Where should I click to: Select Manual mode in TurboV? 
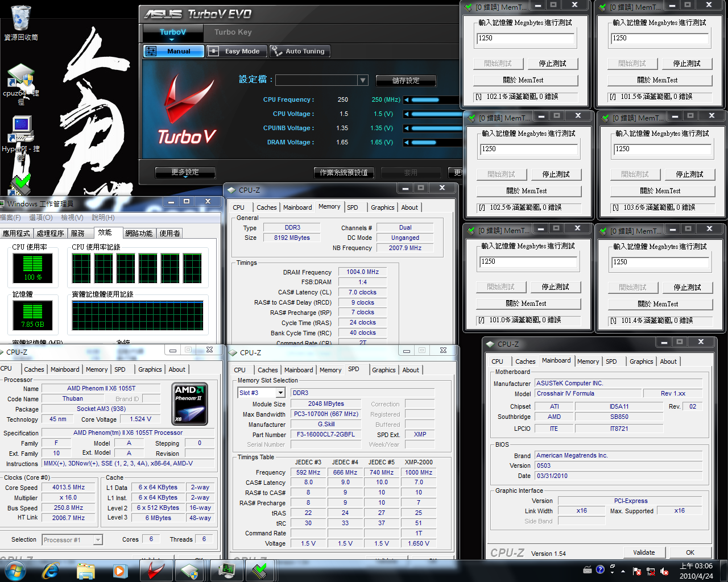pyautogui.click(x=173, y=51)
